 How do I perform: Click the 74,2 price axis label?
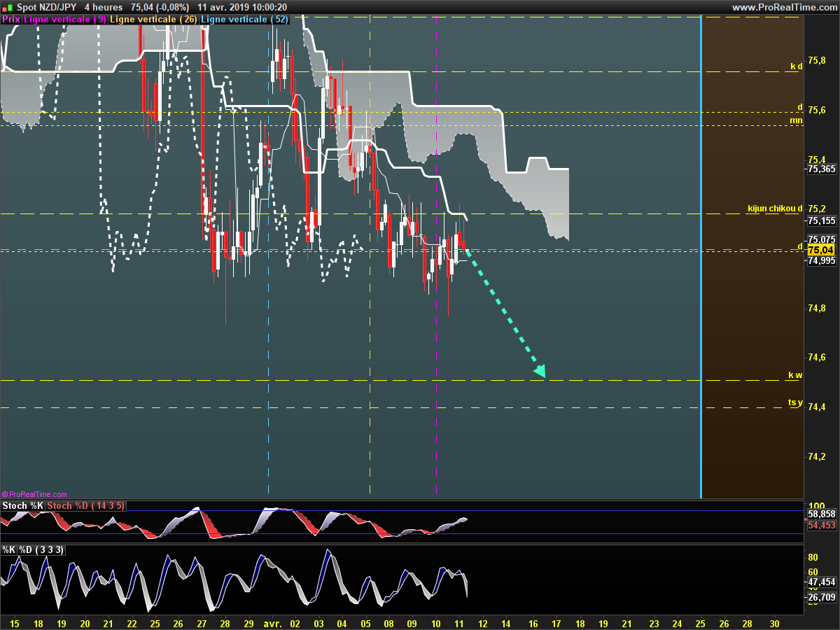pos(816,456)
